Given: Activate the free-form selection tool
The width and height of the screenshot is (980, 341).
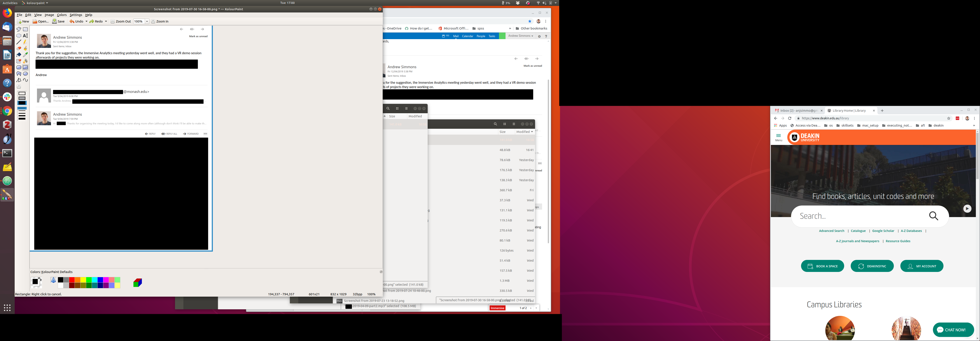Looking at the screenshot, I should pyautogui.click(x=19, y=29).
